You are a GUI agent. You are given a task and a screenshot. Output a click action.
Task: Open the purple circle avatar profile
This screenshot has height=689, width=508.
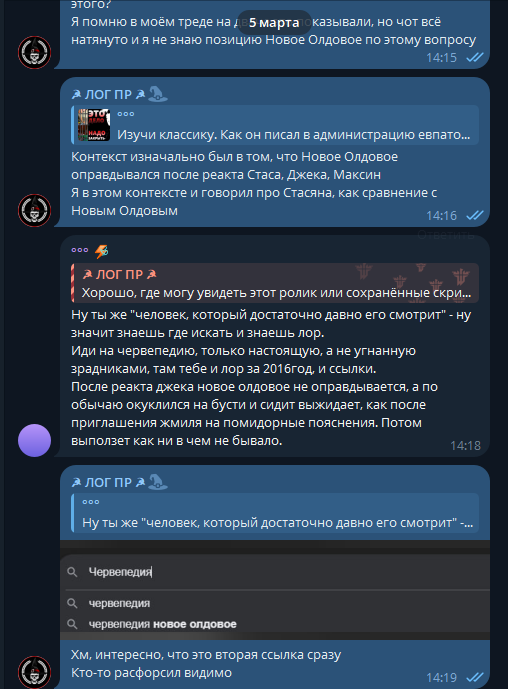coord(34,440)
